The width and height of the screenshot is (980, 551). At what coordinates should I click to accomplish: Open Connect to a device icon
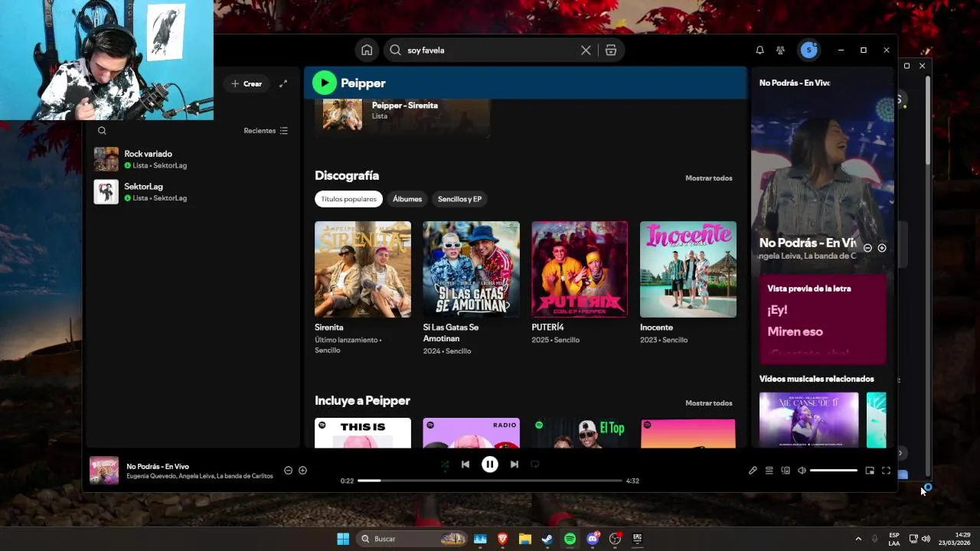coord(786,471)
